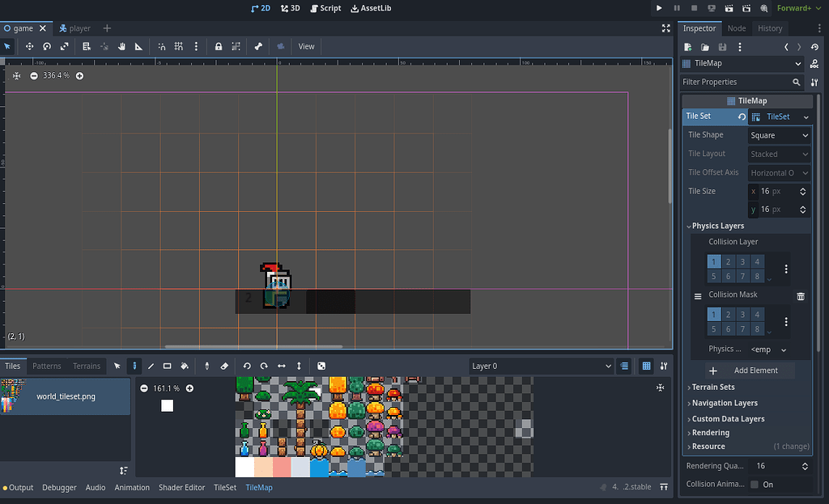Select the blue tile color swatch in tileset

(319, 468)
